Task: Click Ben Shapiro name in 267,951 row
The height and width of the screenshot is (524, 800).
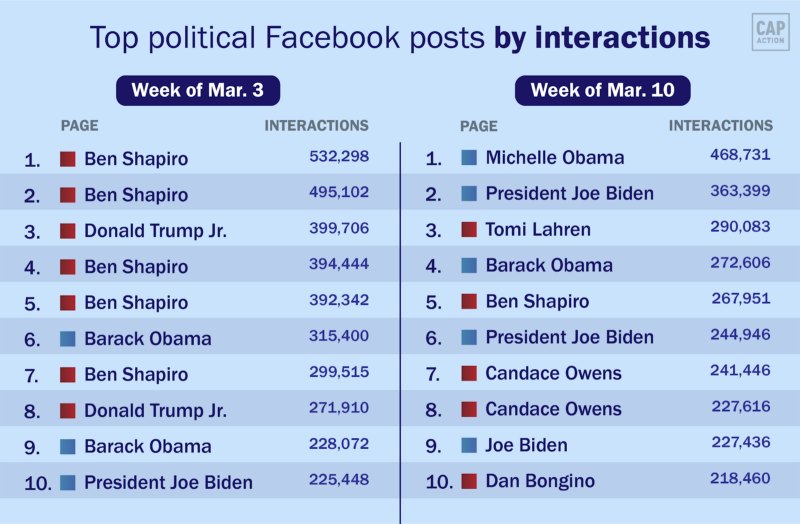Action: point(537,302)
